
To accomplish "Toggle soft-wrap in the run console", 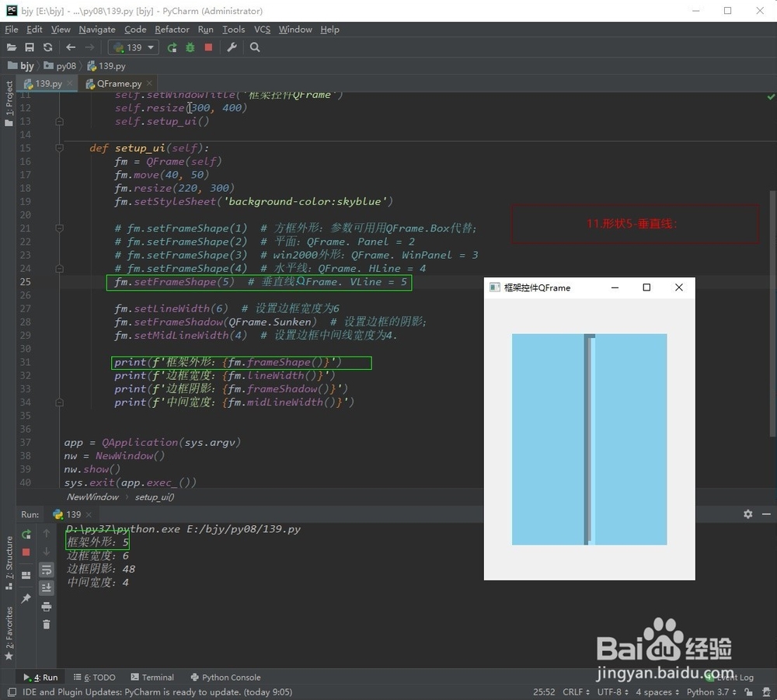I will click(46, 569).
